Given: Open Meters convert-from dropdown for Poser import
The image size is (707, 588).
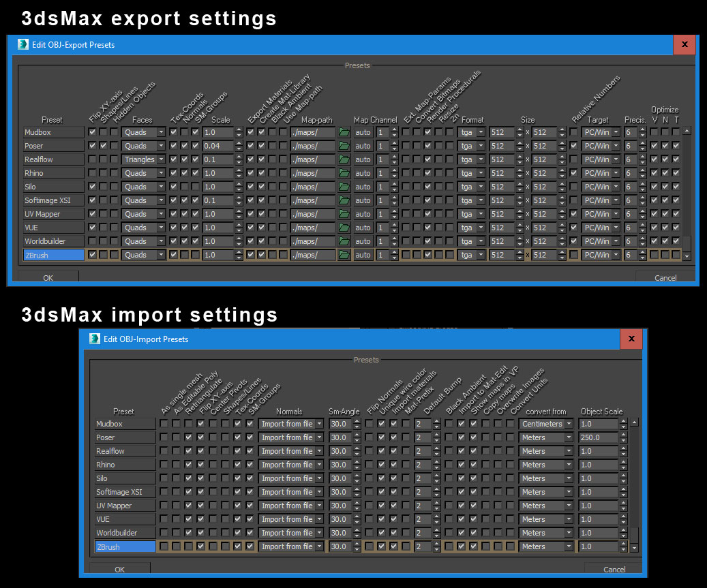Looking at the screenshot, I should 545,437.
